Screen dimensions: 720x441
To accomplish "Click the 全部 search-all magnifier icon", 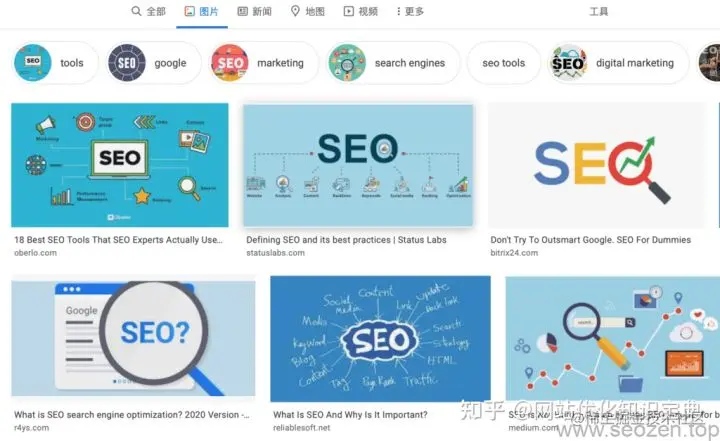I will click(136, 11).
